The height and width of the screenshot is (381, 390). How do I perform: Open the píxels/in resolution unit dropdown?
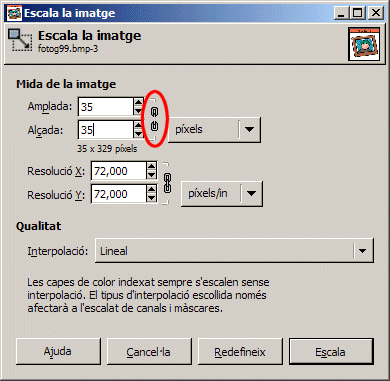[222, 194]
